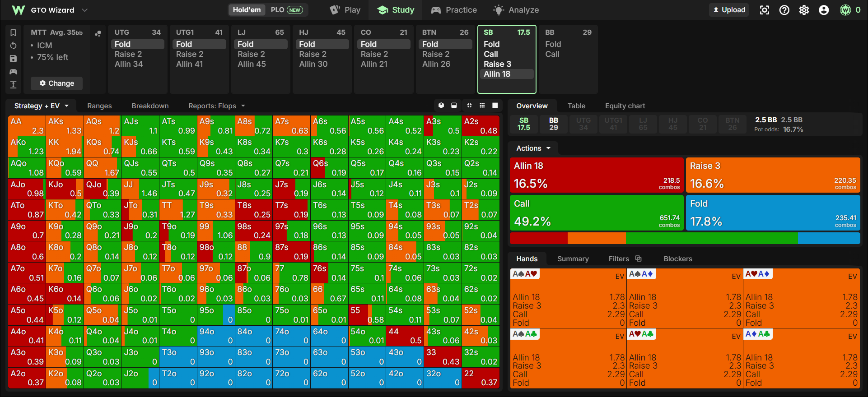
Task: Select UTG 34 position chip in Overview
Action: click(x=583, y=124)
